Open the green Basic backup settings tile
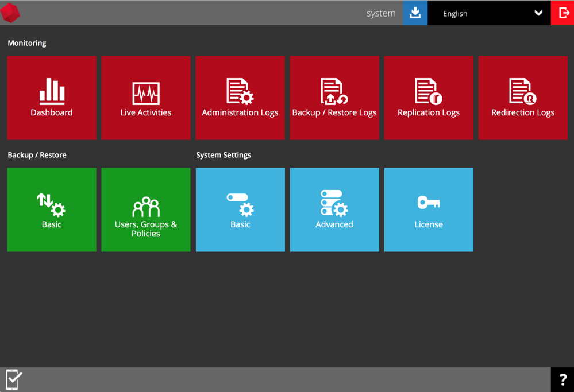The width and height of the screenshot is (574, 392). pyautogui.click(x=52, y=209)
